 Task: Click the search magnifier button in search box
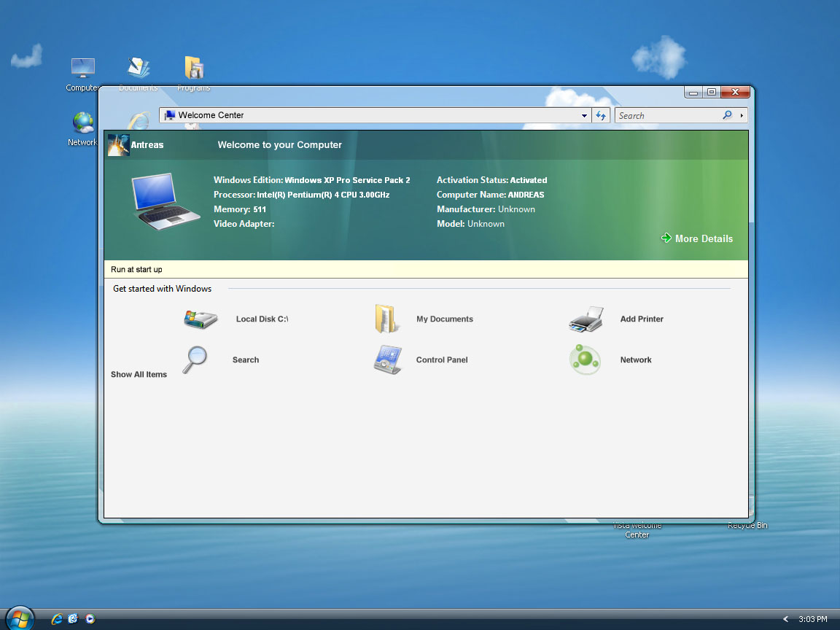727,115
